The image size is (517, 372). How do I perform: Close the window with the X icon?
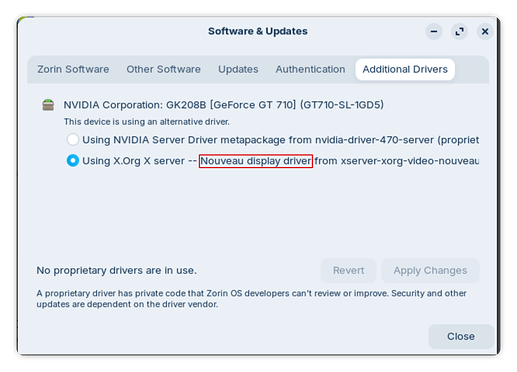(485, 32)
